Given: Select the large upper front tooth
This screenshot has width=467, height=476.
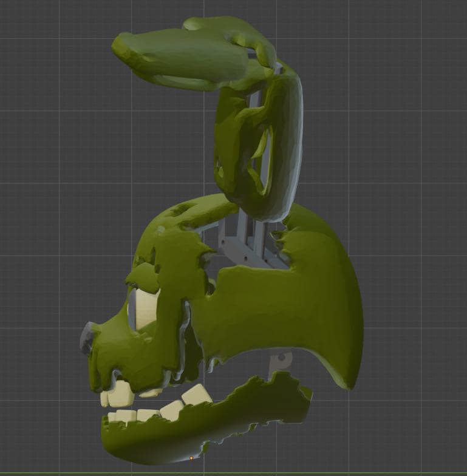Looking at the screenshot, I should [121, 393].
